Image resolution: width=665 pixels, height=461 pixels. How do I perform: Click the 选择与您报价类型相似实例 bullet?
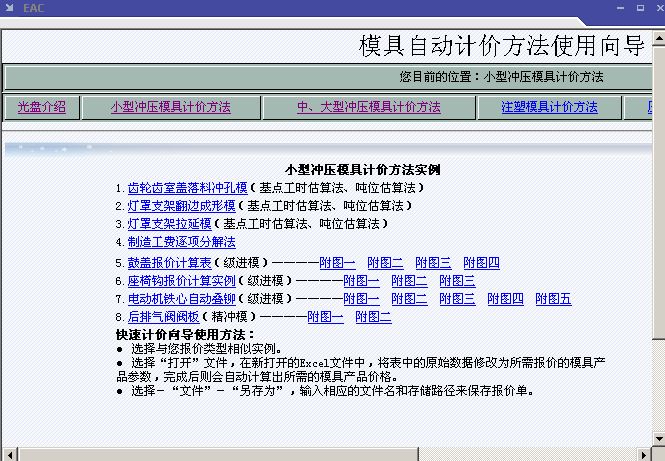[206, 349]
